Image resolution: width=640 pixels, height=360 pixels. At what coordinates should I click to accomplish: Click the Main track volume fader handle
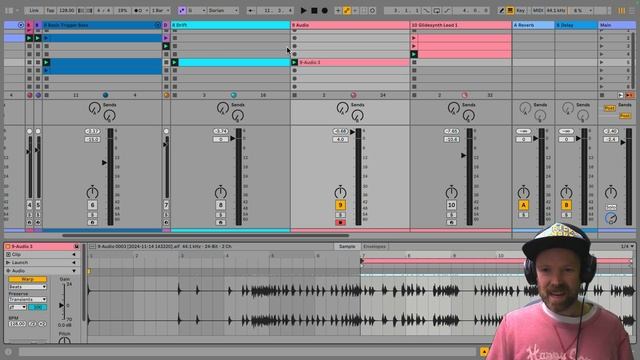(x=623, y=142)
